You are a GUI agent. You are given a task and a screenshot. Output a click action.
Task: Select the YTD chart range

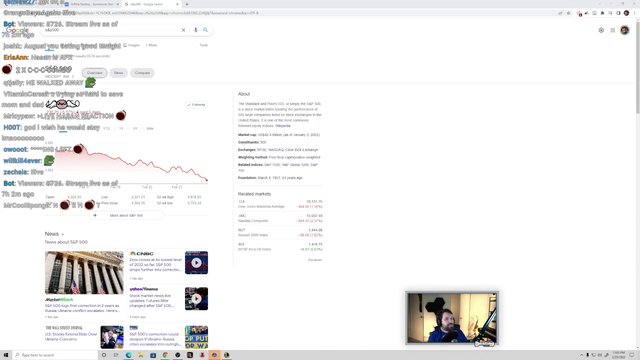point(107,129)
